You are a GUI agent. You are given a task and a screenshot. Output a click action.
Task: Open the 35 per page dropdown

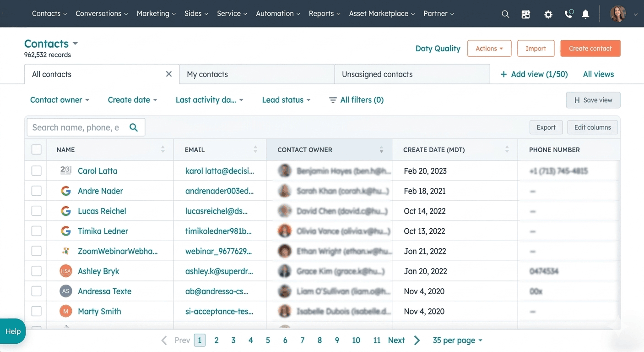457,340
